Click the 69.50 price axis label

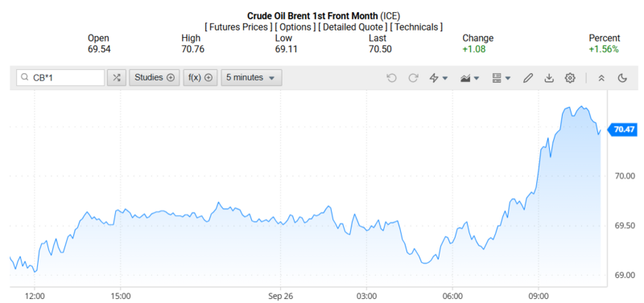point(625,226)
